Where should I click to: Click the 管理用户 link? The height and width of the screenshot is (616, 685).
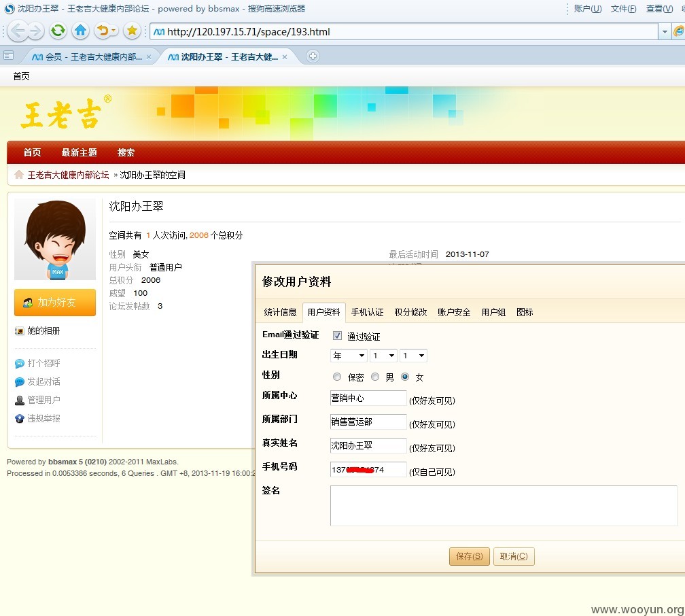pos(43,400)
